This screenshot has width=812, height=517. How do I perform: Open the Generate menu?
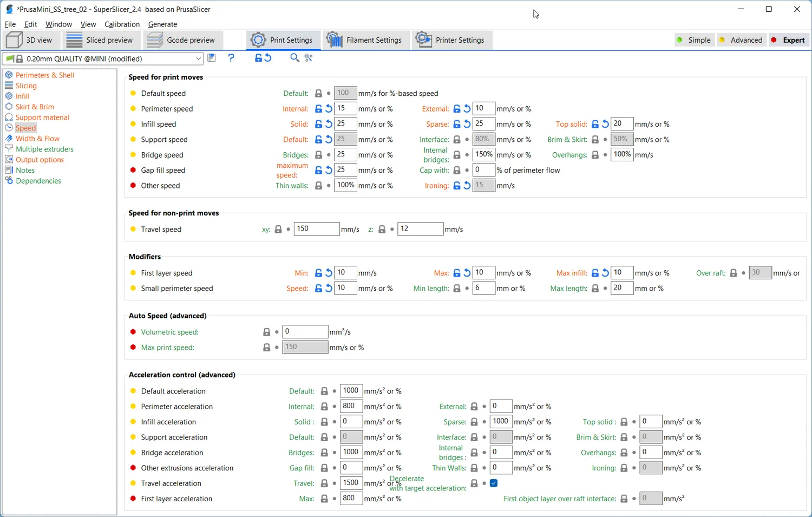point(162,24)
